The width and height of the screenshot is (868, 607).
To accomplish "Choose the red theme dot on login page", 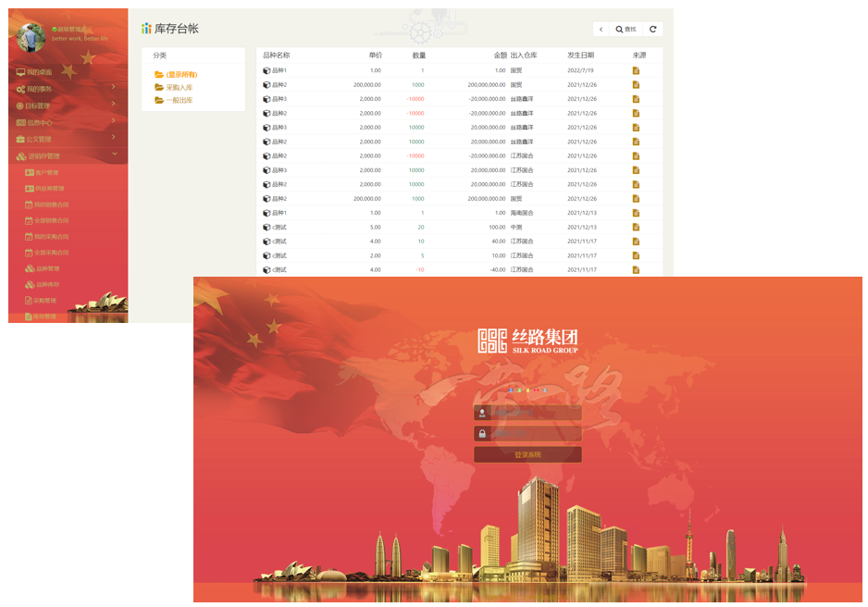I will pyautogui.click(x=537, y=390).
